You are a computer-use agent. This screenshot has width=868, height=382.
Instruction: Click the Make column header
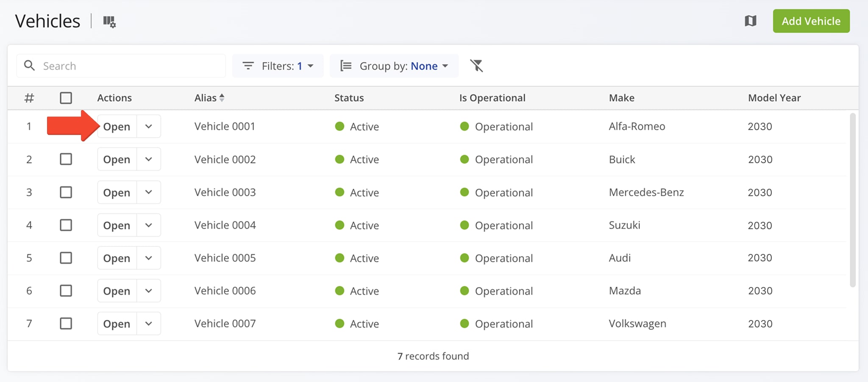pyautogui.click(x=621, y=98)
